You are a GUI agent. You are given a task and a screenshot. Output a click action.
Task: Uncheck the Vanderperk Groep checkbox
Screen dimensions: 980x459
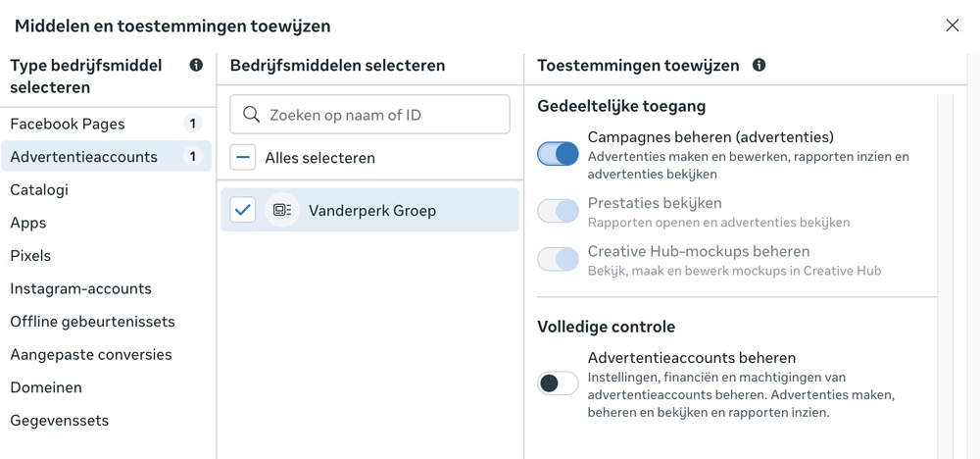pyautogui.click(x=243, y=210)
